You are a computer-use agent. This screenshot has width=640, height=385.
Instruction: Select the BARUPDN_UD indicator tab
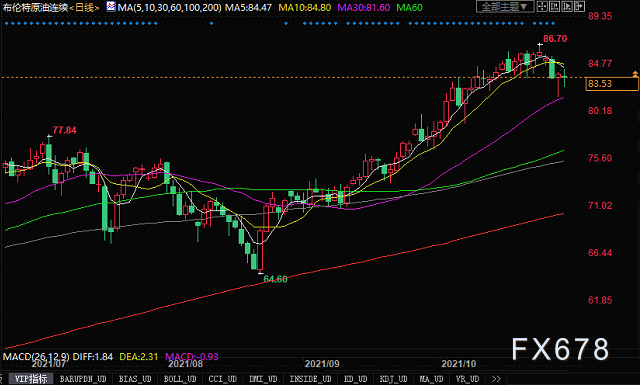(83, 379)
